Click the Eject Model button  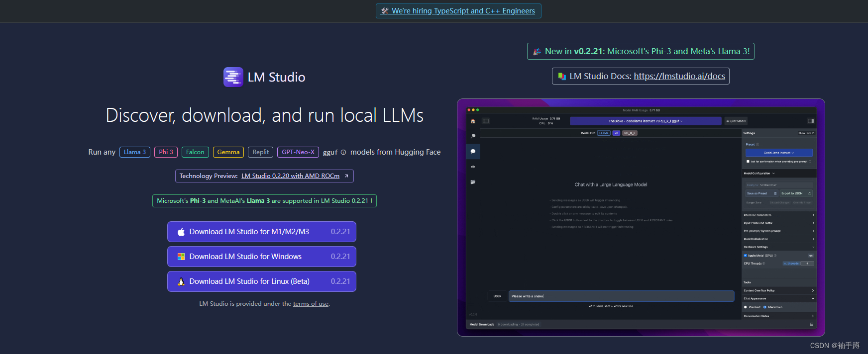pyautogui.click(x=736, y=121)
